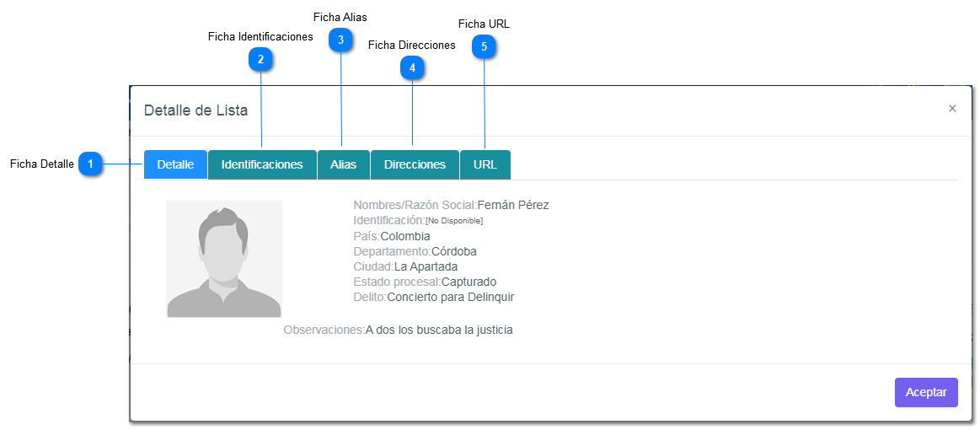The image size is (980, 430).
Task: Click the numbered callout badge 5
Action: pyautogui.click(x=484, y=46)
